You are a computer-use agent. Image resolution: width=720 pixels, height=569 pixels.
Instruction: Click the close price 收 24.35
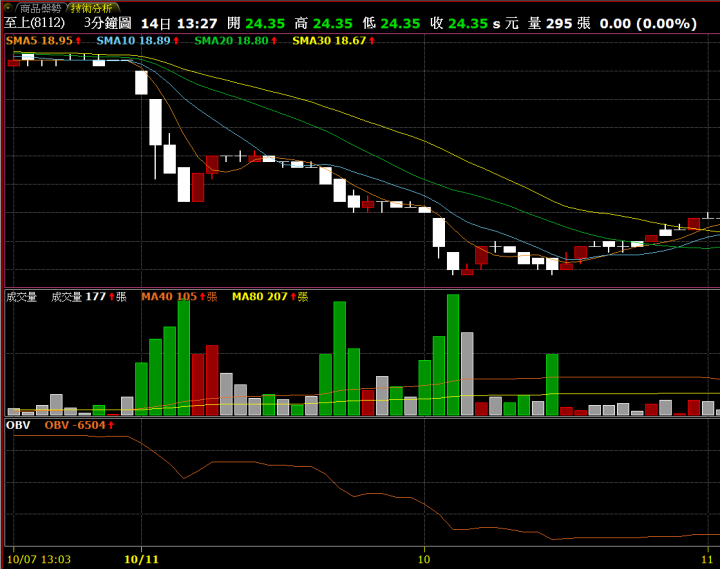point(459,23)
